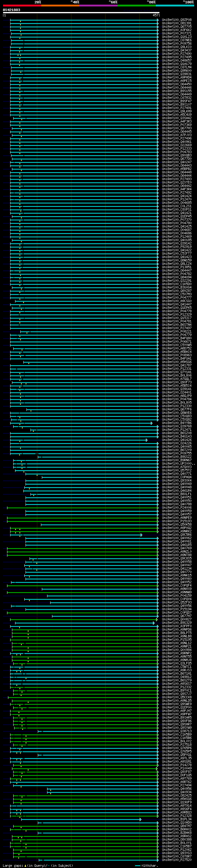Image resolution: width=197 pixels, height=868 pixels.
Task: Select hit UniRef100_Q9C5R6
Action: click(176, 535)
